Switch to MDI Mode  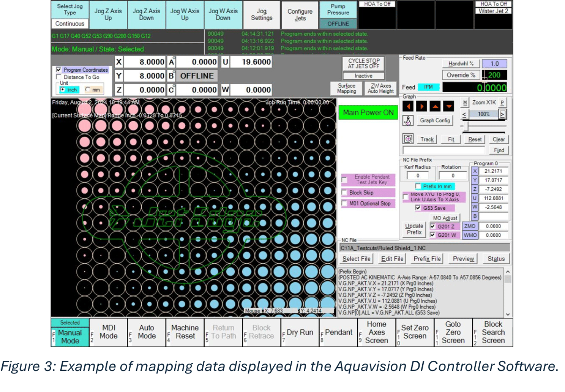pos(109,332)
